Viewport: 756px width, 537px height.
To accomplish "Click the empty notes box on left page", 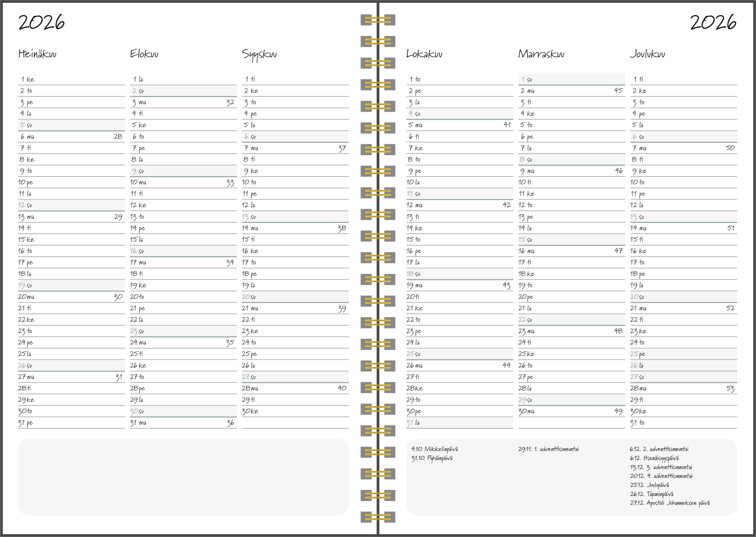I will (183, 476).
